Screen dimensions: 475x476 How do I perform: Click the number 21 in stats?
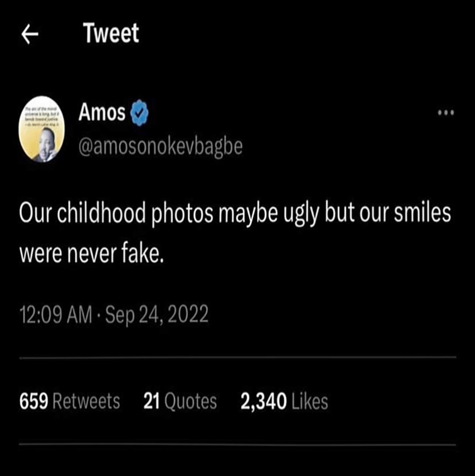tap(151, 401)
